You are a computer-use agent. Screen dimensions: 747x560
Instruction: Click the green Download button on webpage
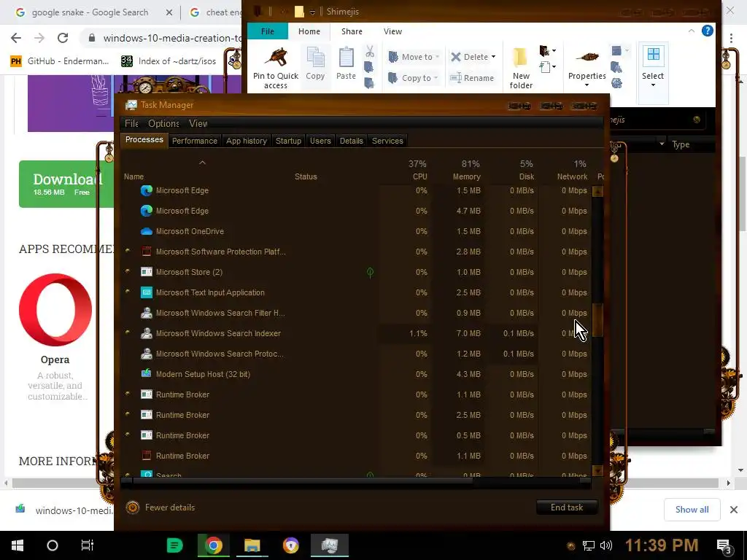tap(66, 184)
